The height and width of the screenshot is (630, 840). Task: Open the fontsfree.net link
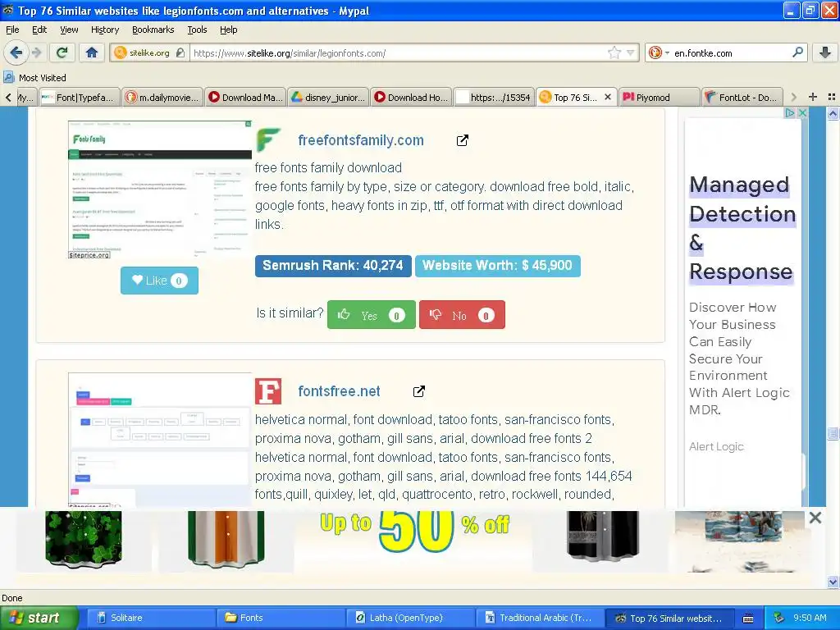pos(339,391)
